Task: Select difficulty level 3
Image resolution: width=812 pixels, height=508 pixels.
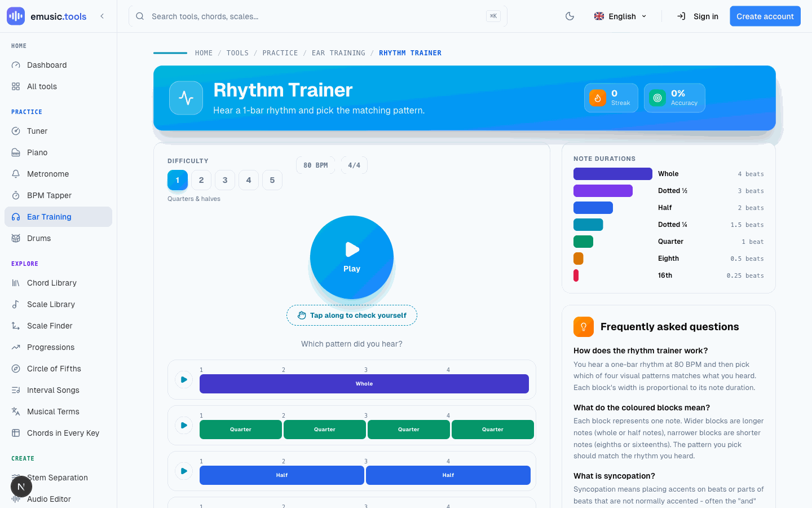Action: (x=225, y=180)
